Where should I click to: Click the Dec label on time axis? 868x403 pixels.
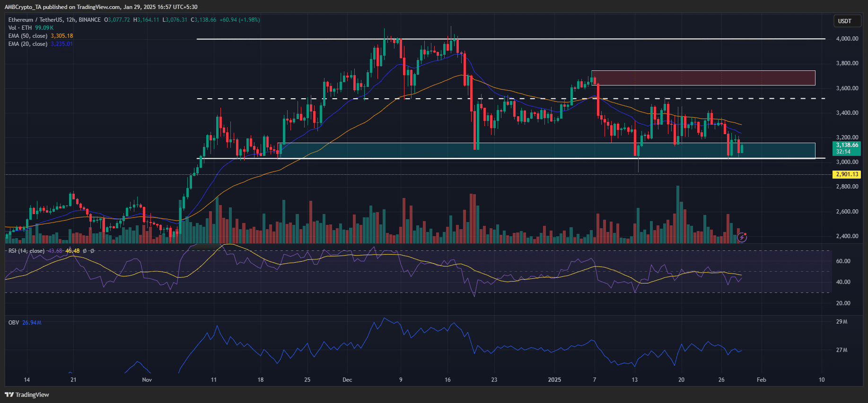[x=347, y=380]
